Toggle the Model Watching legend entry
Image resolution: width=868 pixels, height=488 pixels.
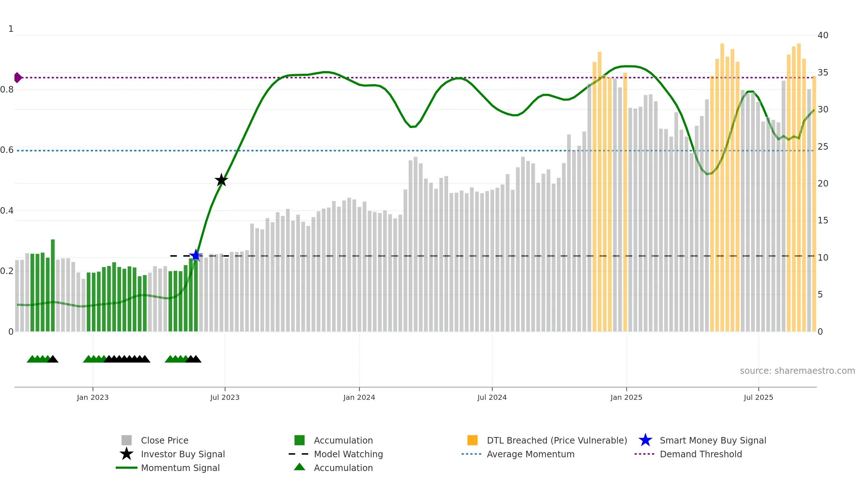point(348,454)
